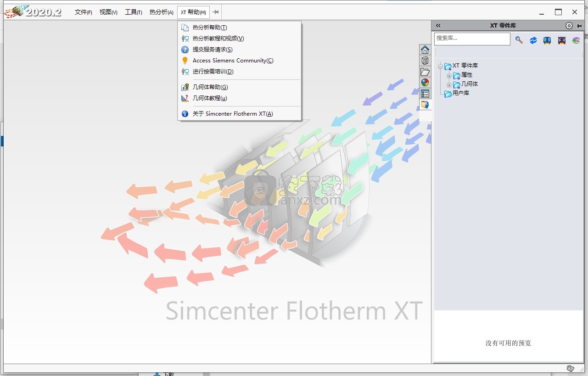Image resolution: width=588 pixels, height=376 pixels.
Task: Open the home resources side tab
Action: (425, 50)
